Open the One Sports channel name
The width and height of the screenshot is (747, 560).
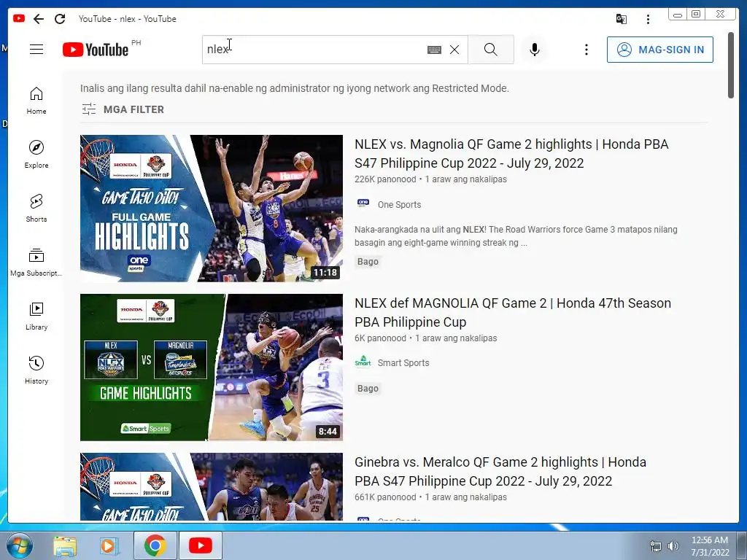[x=399, y=205]
